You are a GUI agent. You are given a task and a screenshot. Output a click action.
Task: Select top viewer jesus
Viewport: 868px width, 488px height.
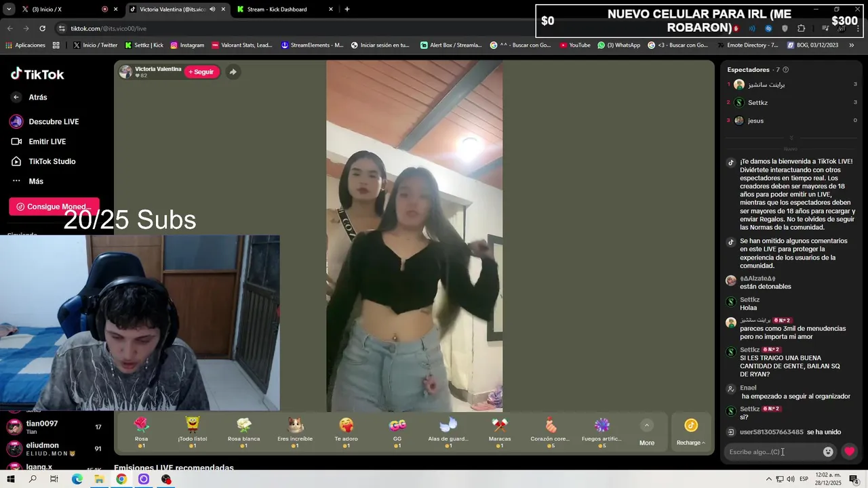(792, 121)
